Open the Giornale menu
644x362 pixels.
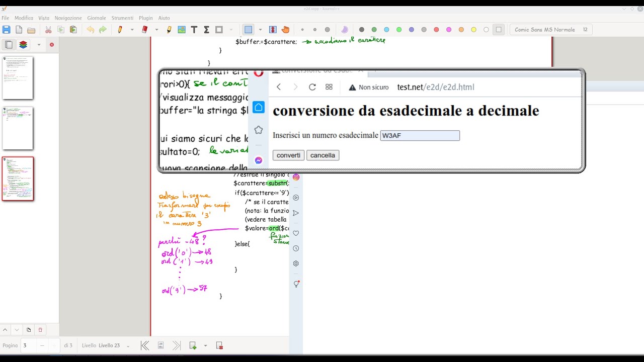click(97, 18)
